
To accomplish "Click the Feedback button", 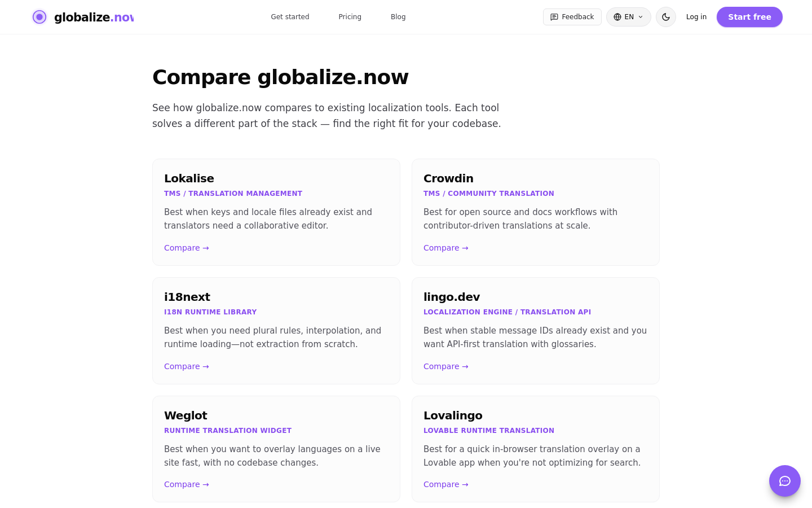I will 572,17.
